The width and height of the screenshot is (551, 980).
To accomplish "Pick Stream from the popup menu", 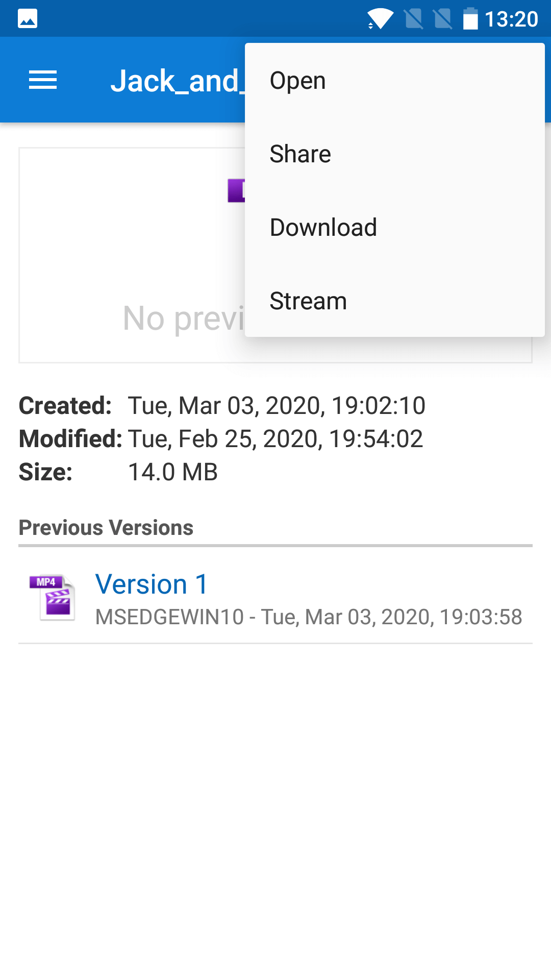I will point(308,301).
